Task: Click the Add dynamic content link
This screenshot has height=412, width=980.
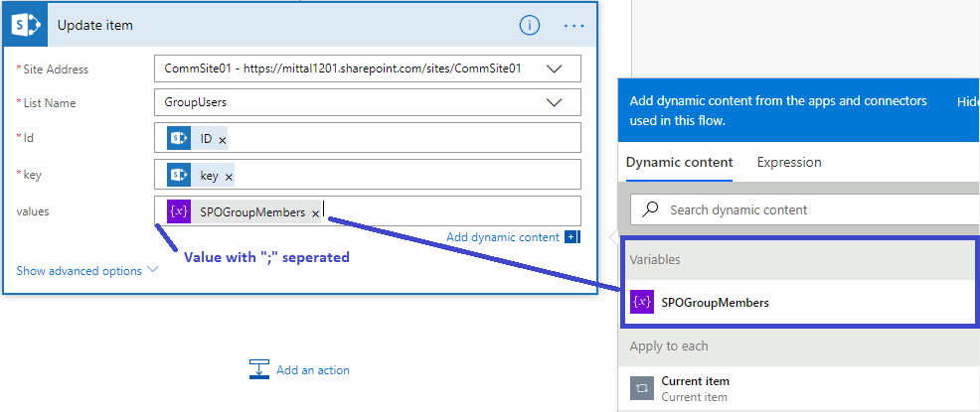Action: pyautogui.click(x=503, y=237)
